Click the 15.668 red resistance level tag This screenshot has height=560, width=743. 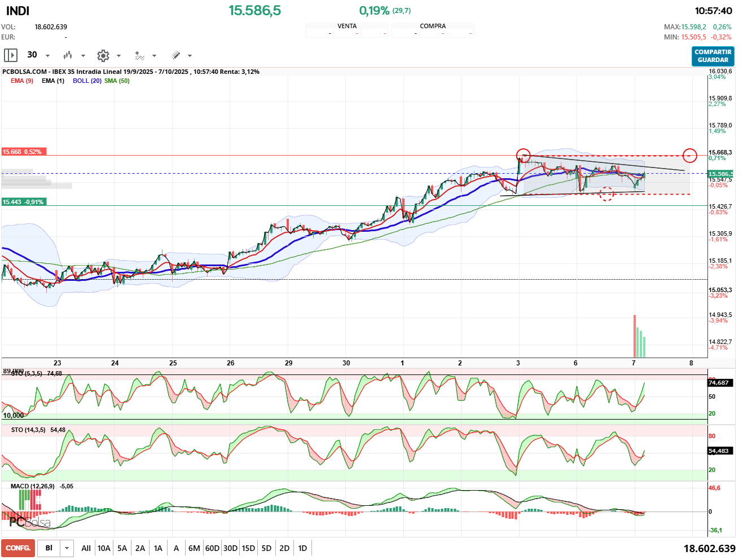(22, 152)
